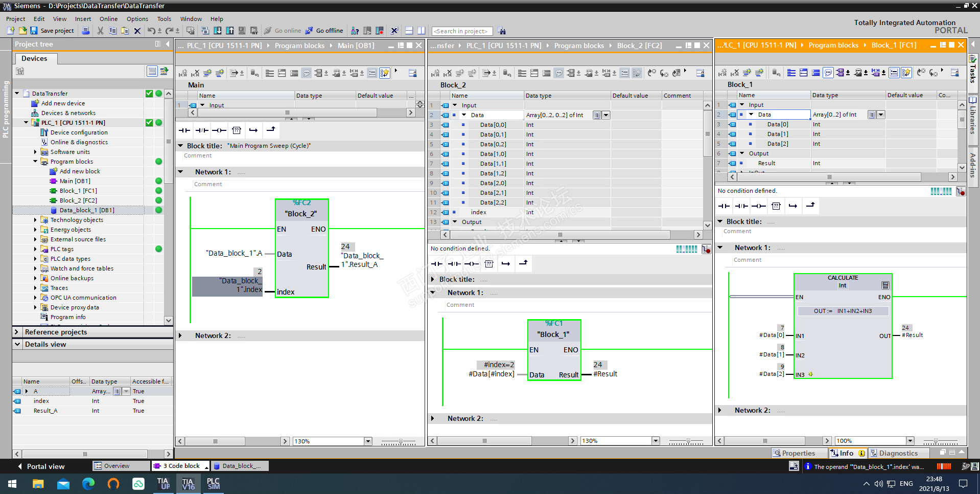
Task: Open the Windows Start menu
Action: [12, 483]
